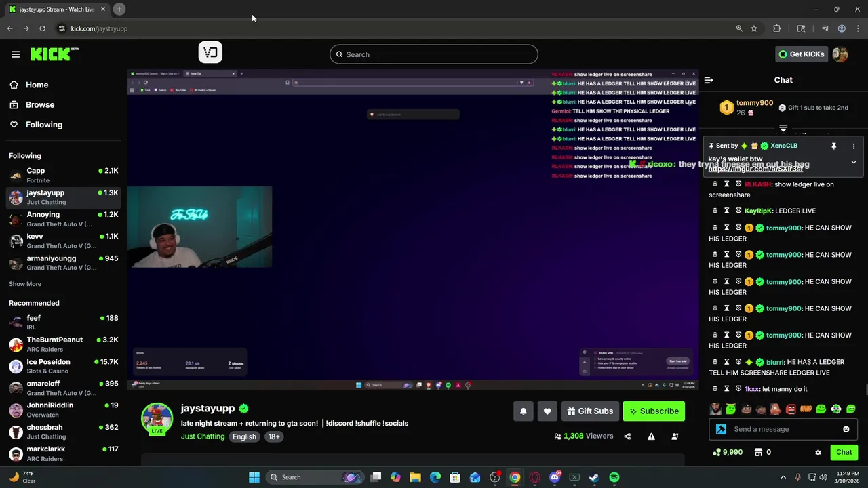868x488 pixels.
Task: Select the red angry face emote
Action: click(x=791, y=409)
